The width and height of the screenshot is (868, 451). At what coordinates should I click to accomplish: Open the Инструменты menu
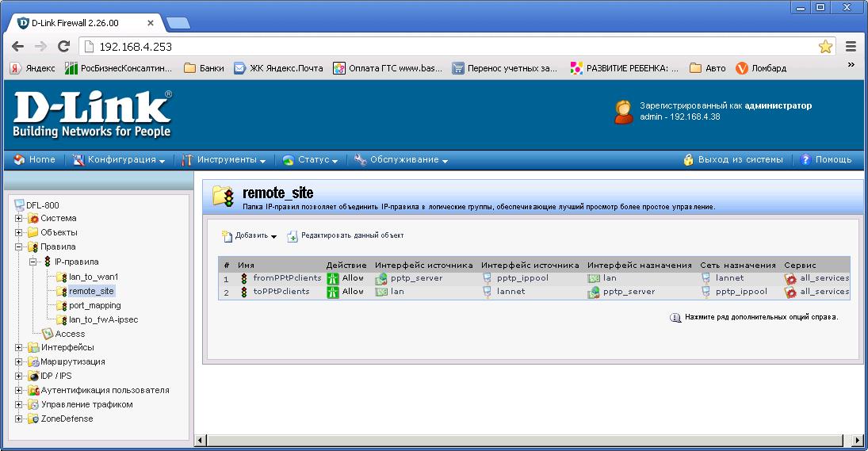pos(224,159)
